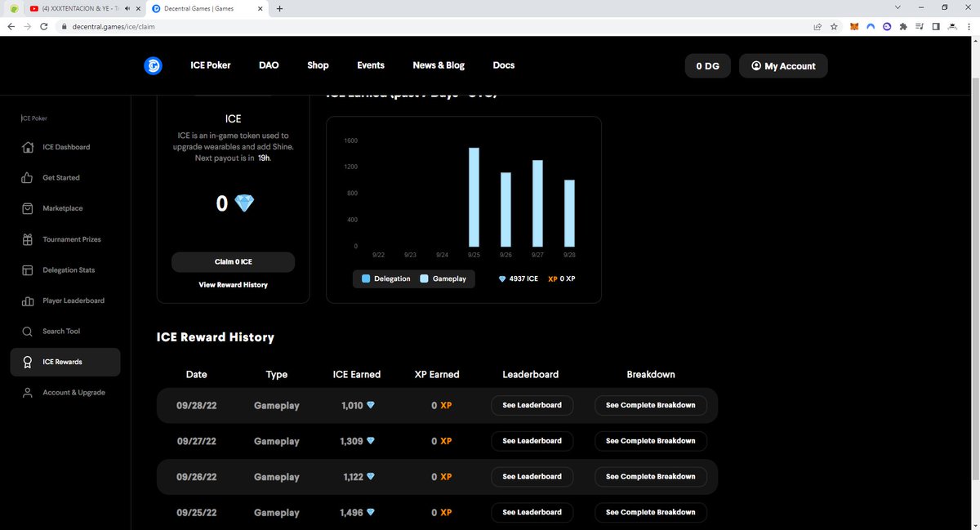Screen dimensions: 980x530
Task: Click the 9/26 bar in chart
Action: point(506,210)
